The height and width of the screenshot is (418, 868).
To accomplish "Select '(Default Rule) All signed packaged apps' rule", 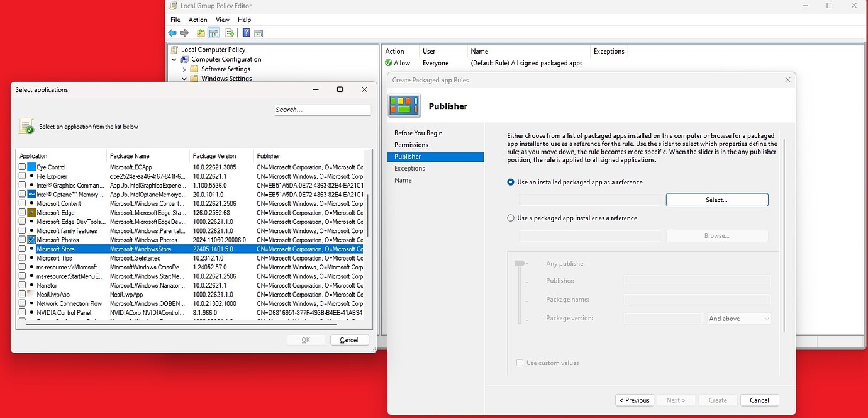I will tap(526, 63).
